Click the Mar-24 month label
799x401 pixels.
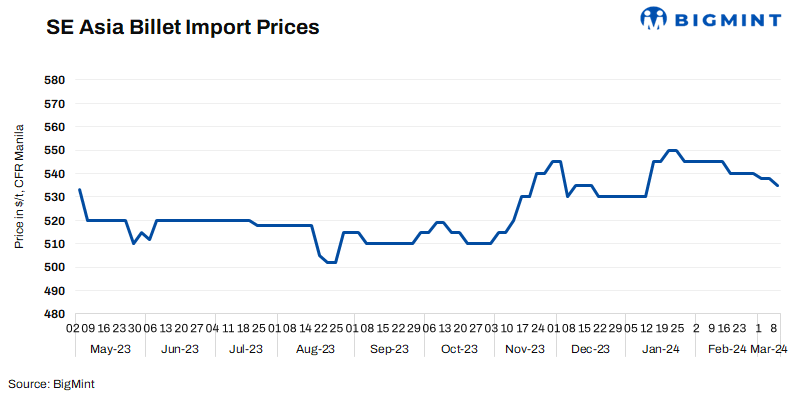pyautogui.click(x=767, y=349)
